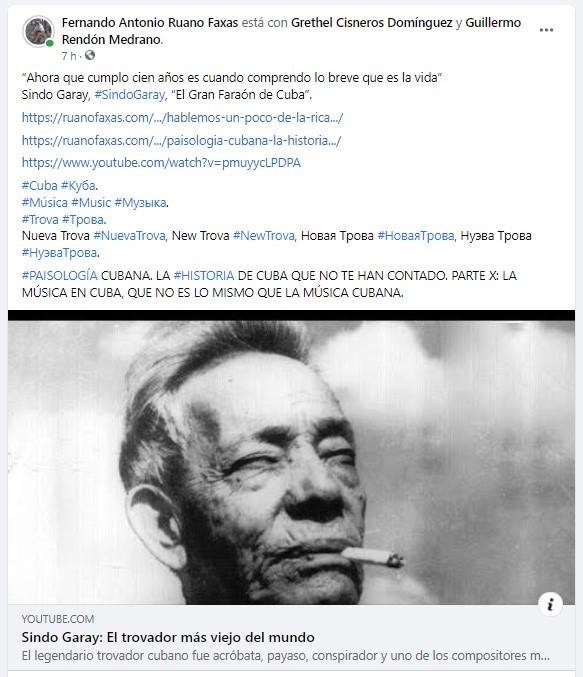Screen dimensions: 583x677
Task: Open the hablemos-un-poco-de-la-rica ruanofaxas link
Action: click(x=182, y=117)
